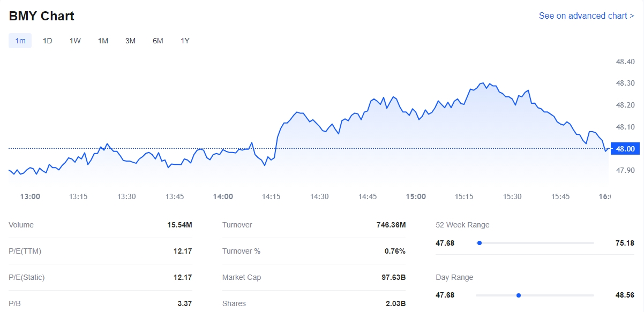Image resolution: width=644 pixels, height=312 pixels.
Task: Click the Market Cap 97.63B value
Action: (x=393, y=278)
